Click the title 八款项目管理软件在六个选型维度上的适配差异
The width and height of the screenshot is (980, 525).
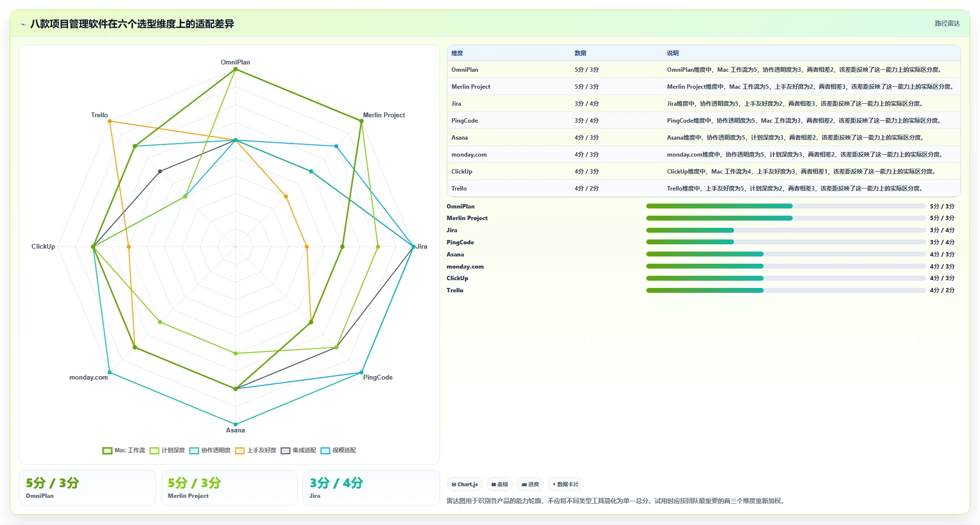[132, 24]
